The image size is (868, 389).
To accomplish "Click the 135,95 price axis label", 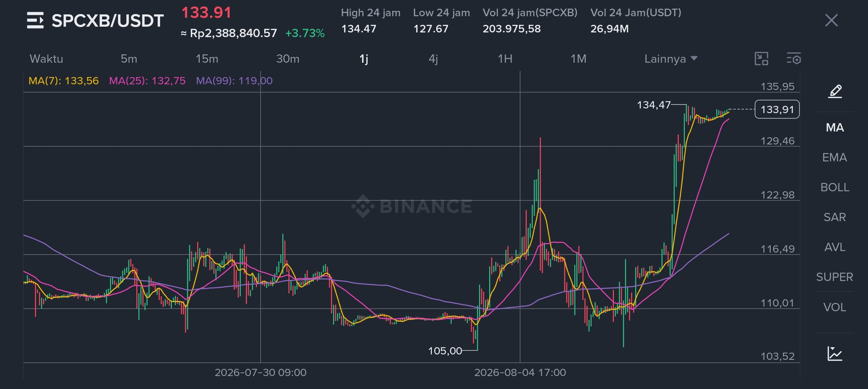I will 778,86.
